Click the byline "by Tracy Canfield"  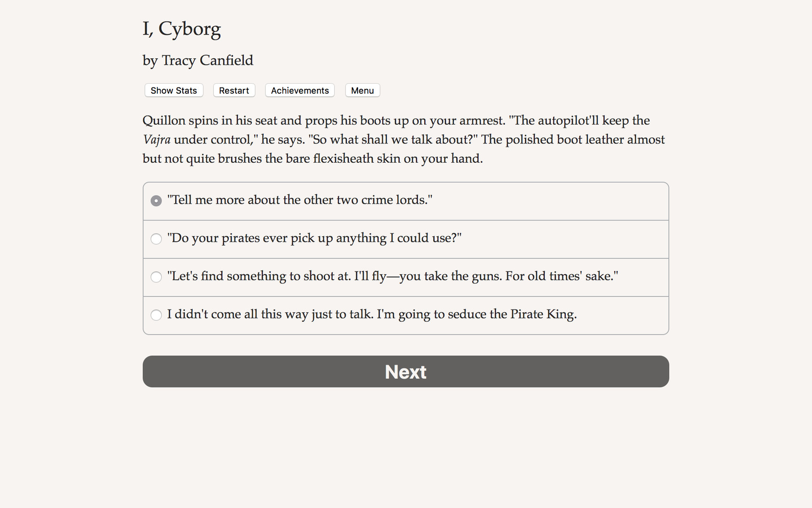pos(197,60)
